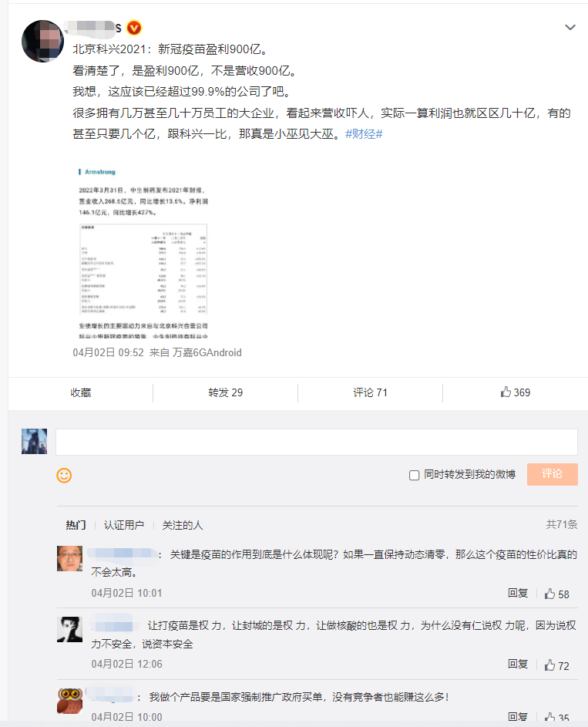Click avatar of commenter at 04月02日 12:06
The height and width of the screenshot is (727, 588).
pyautogui.click(x=69, y=629)
